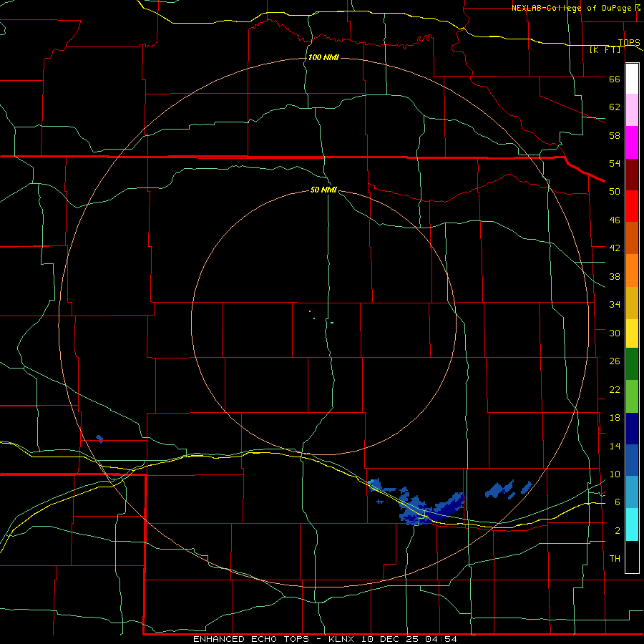Click the cyan legend swatch

click(x=632, y=525)
